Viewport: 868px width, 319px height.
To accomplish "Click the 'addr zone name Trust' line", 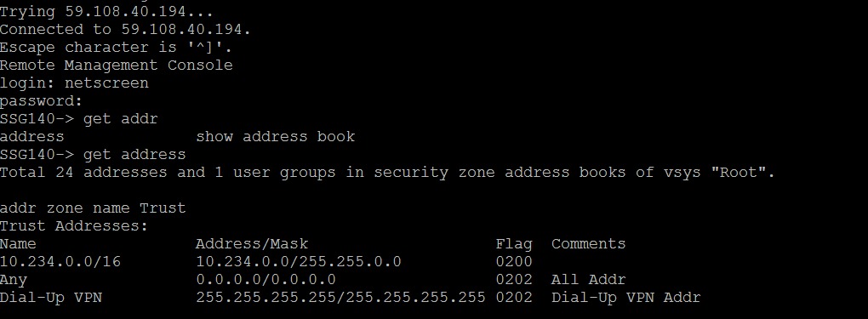I will point(93,208).
